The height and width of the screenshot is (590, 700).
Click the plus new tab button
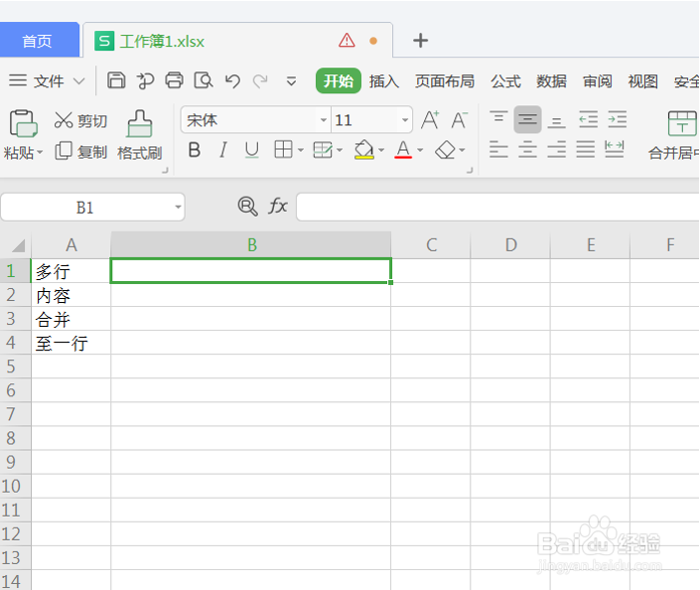[420, 41]
